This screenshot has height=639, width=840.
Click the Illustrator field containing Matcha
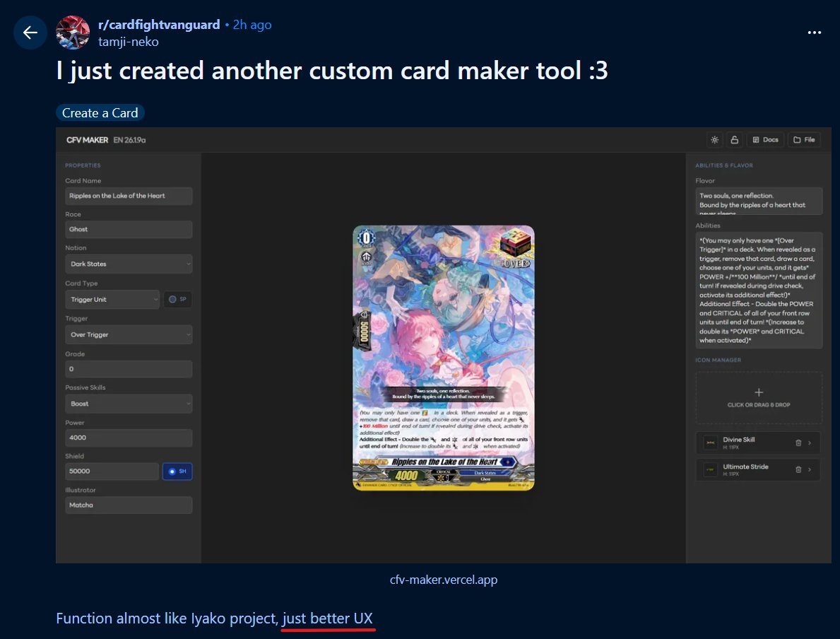(x=129, y=505)
